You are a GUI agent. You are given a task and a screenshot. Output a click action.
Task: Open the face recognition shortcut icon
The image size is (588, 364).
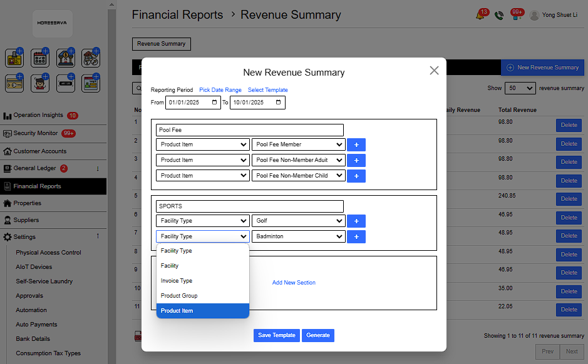coord(40,83)
